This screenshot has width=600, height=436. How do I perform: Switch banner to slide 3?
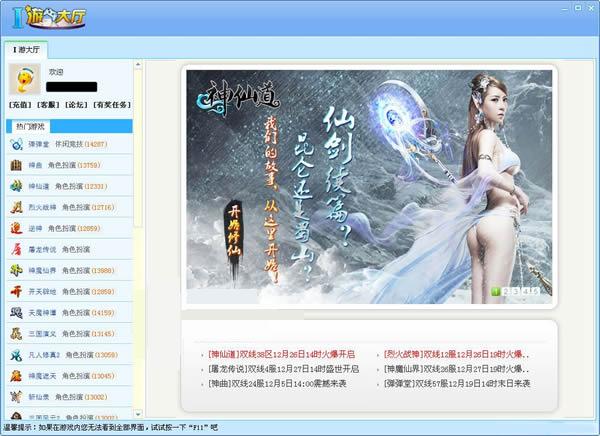(515, 292)
